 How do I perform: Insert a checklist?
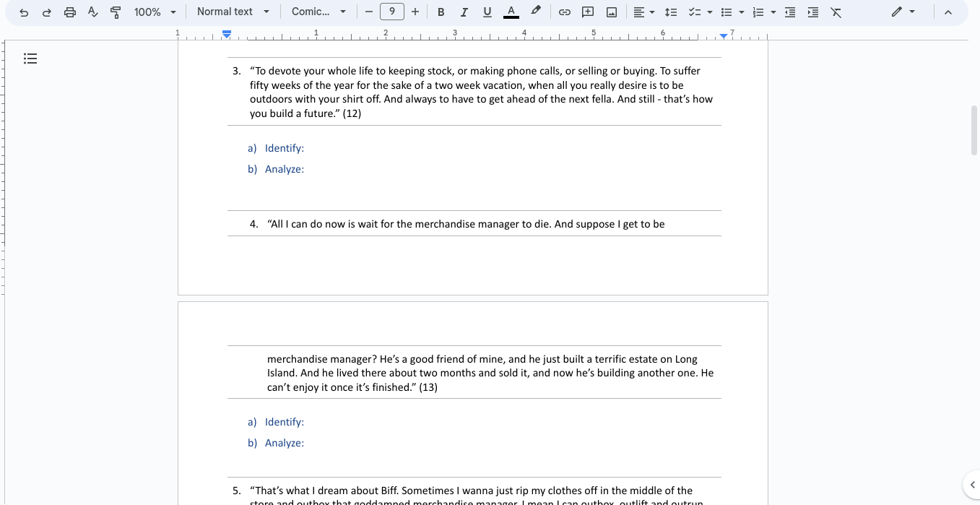click(x=695, y=12)
